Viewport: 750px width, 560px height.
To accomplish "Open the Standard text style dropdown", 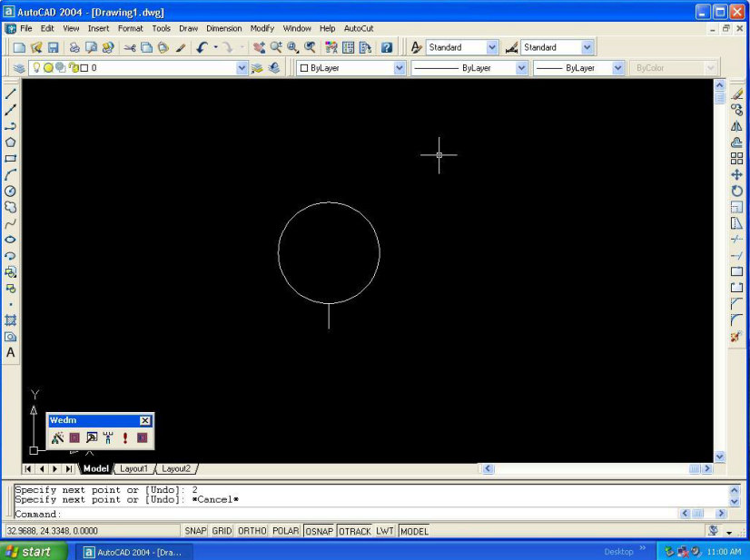I will 492,47.
